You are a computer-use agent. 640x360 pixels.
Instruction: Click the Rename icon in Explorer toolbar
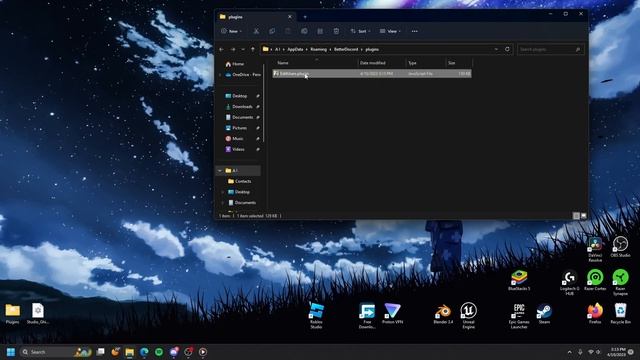(x=304, y=31)
